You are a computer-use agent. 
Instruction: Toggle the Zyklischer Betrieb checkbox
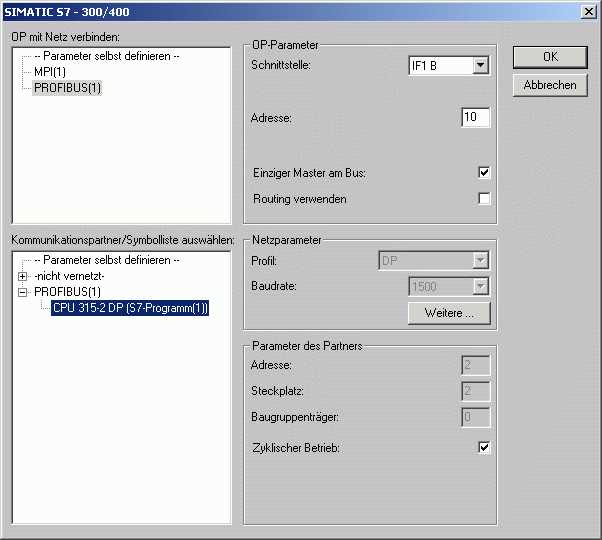[484, 447]
